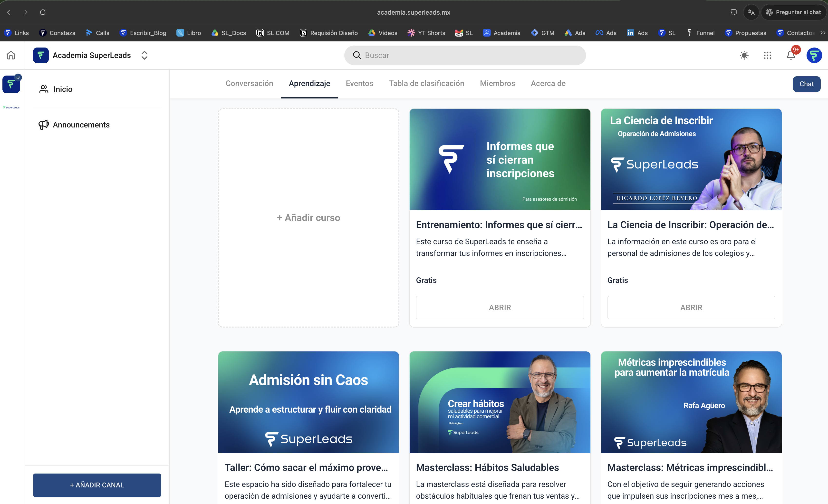The image size is (828, 504).
Task: Click the megaphone icon beside Announcements
Action: 44,125
